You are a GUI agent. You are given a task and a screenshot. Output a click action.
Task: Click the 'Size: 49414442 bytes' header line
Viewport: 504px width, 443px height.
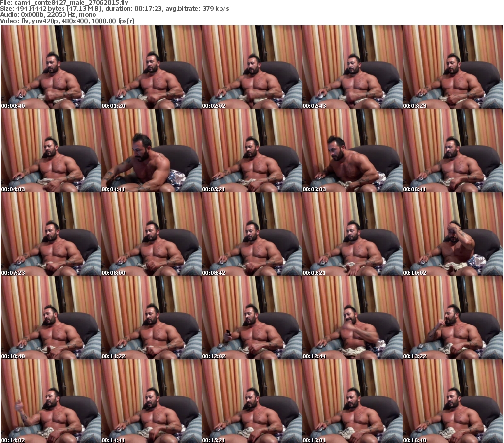point(115,9)
